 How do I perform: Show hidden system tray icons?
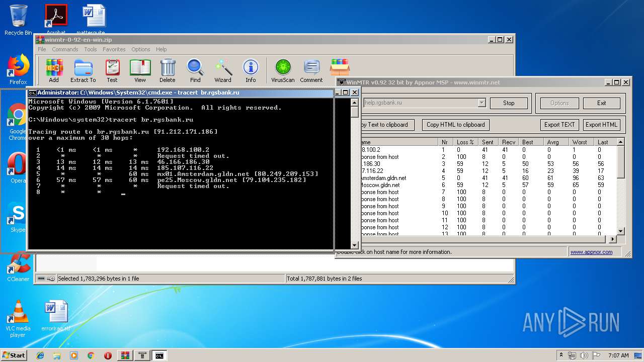point(561,355)
